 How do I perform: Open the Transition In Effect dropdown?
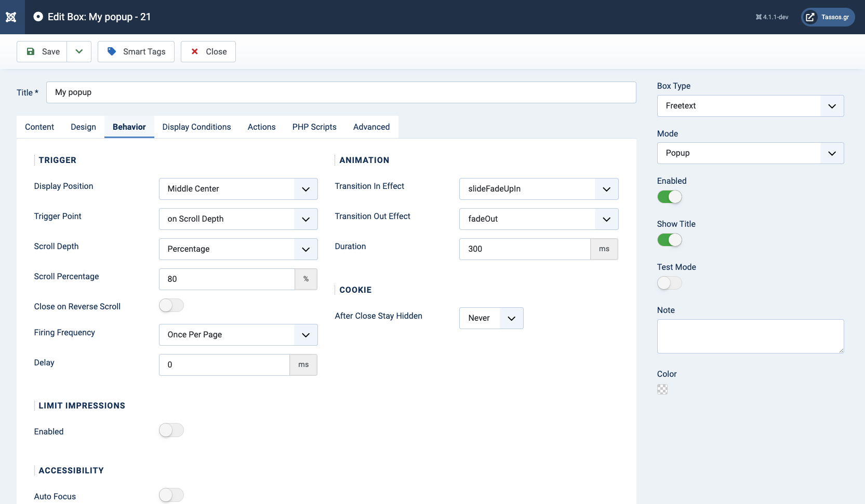click(x=539, y=189)
